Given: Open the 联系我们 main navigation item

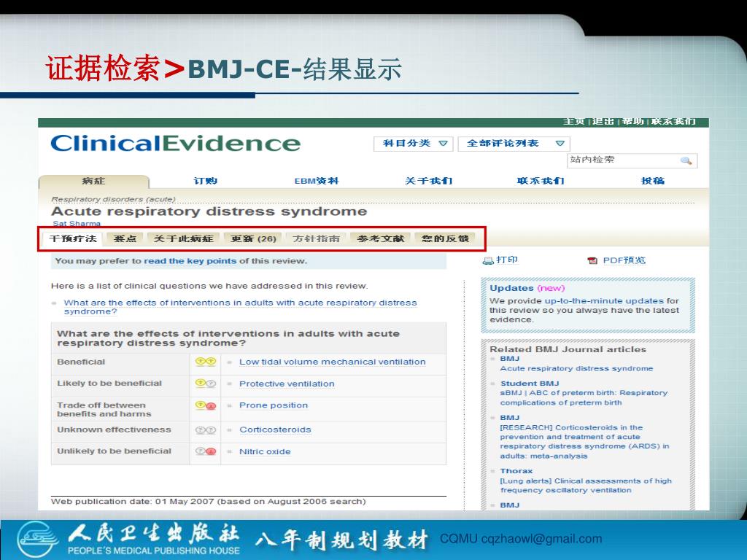Looking at the screenshot, I should [x=541, y=181].
